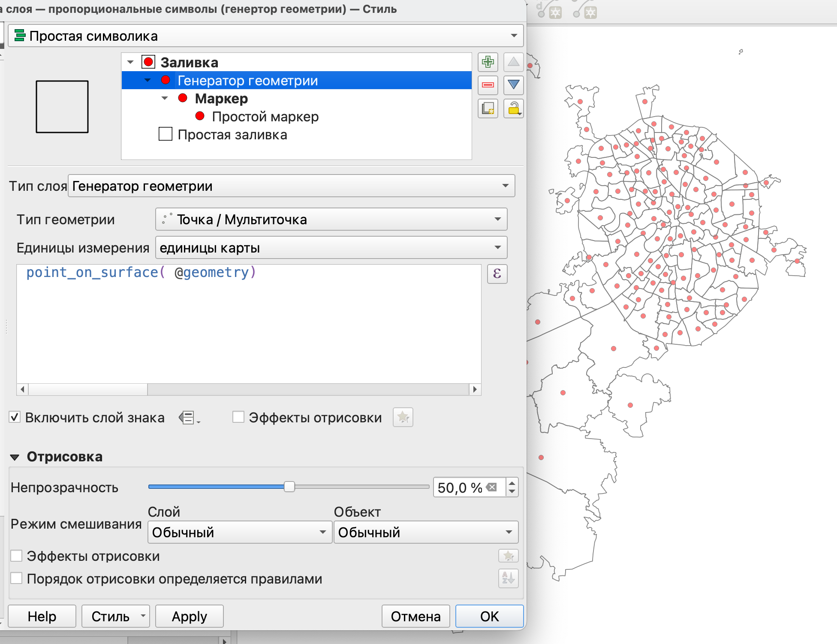Select 'Простой маркер' in symbol tree

pyautogui.click(x=265, y=117)
